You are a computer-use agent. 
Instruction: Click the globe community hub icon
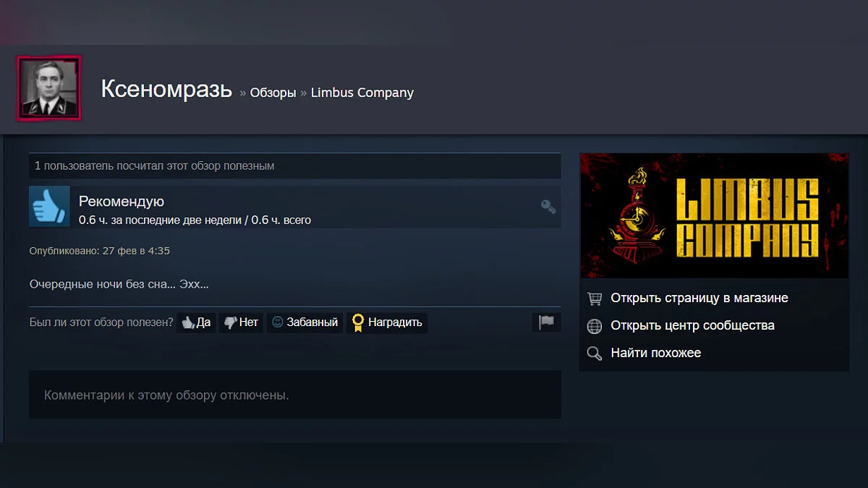(595, 326)
